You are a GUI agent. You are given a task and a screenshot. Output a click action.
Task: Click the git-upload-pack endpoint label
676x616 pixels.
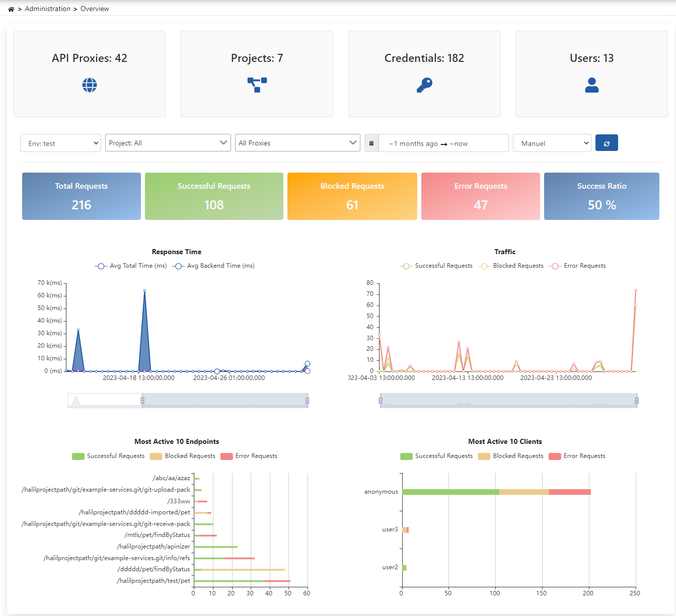[x=106, y=490]
